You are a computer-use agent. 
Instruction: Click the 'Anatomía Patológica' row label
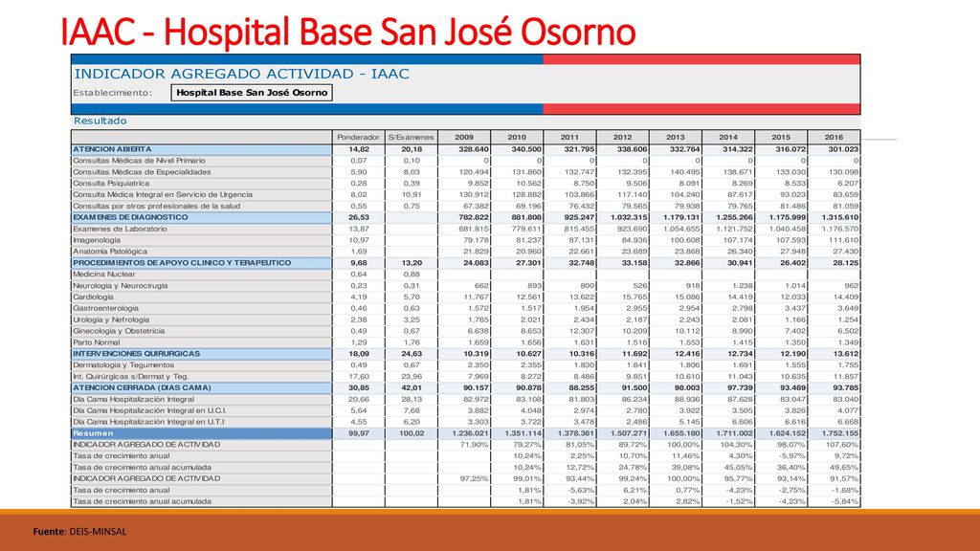click(110, 252)
